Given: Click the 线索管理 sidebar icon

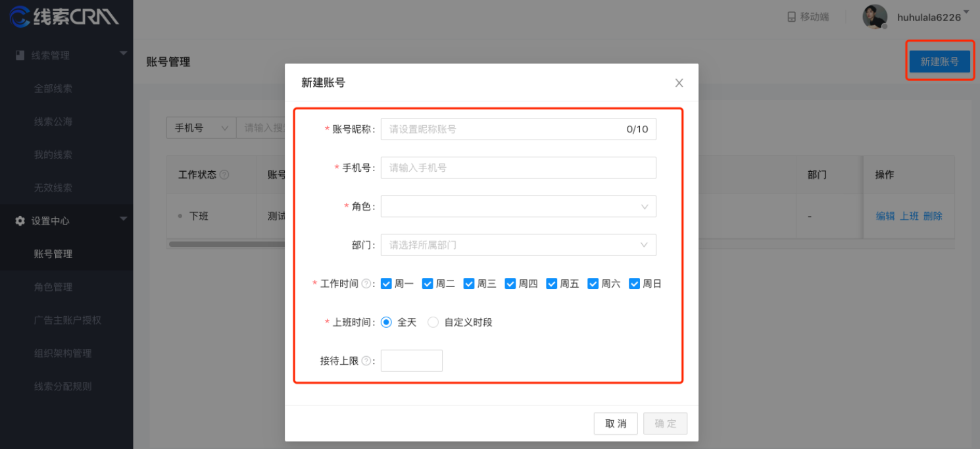Looking at the screenshot, I should click(19, 55).
